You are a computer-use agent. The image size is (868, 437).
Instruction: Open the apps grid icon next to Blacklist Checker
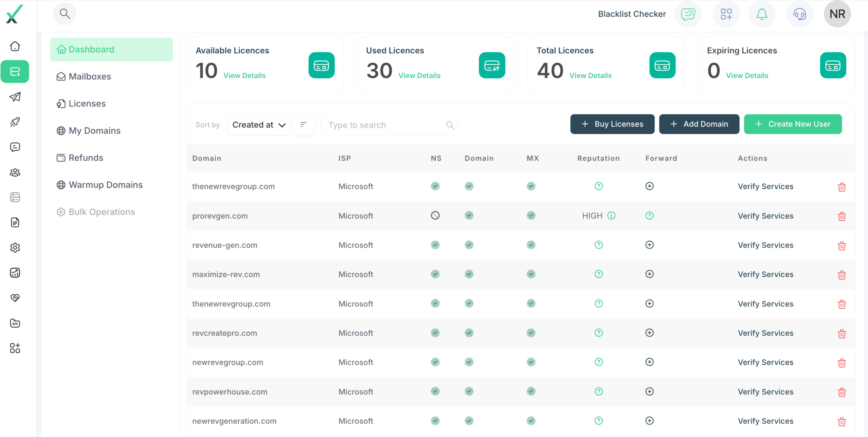[726, 14]
